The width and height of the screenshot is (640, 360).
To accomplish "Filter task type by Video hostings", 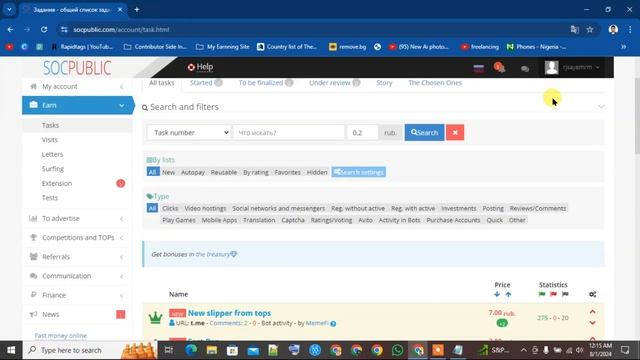I will pos(205,208).
